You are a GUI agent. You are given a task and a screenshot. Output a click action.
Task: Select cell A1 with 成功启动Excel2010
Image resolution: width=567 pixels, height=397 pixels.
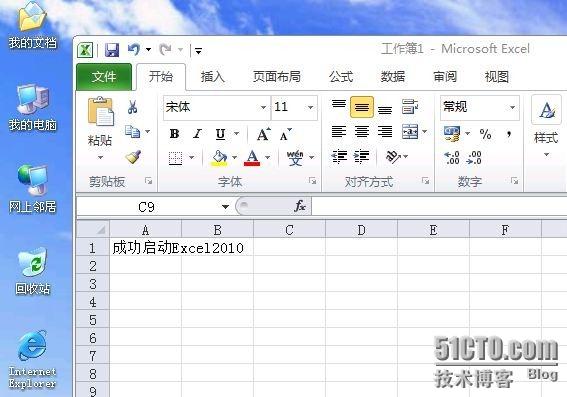click(145, 248)
